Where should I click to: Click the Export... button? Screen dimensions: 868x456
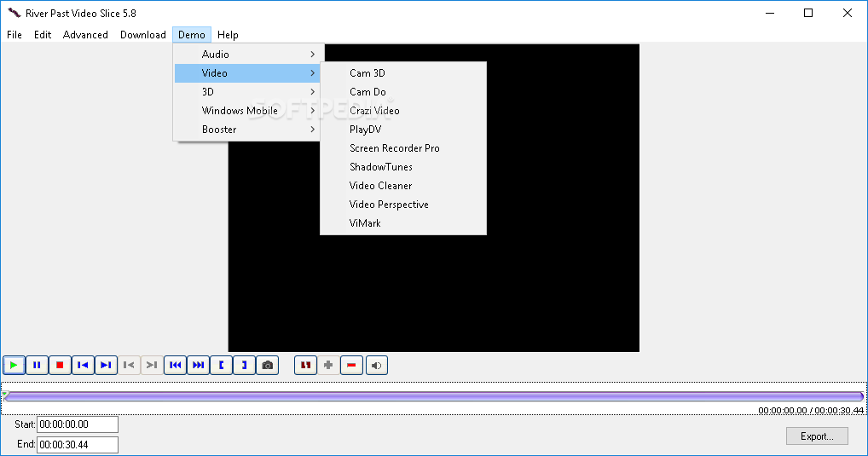(817, 436)
